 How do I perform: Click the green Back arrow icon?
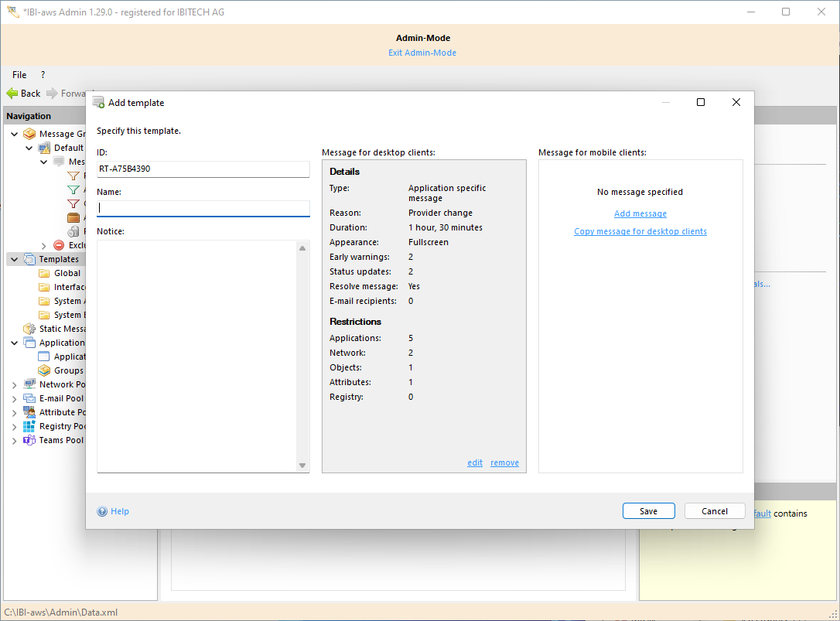coord(12,94)
